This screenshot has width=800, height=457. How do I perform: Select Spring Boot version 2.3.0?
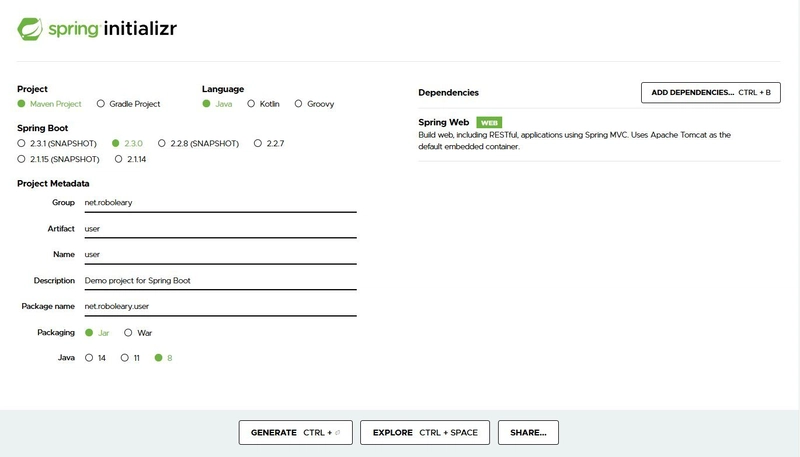pyautogui.click(x=115, y=143)
